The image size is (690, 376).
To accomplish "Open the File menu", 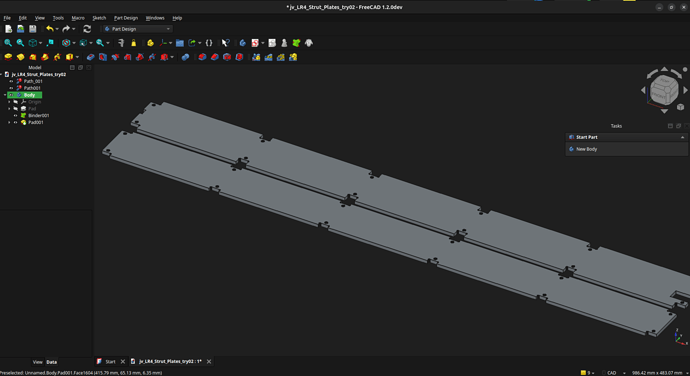I will tap(7, 18).
